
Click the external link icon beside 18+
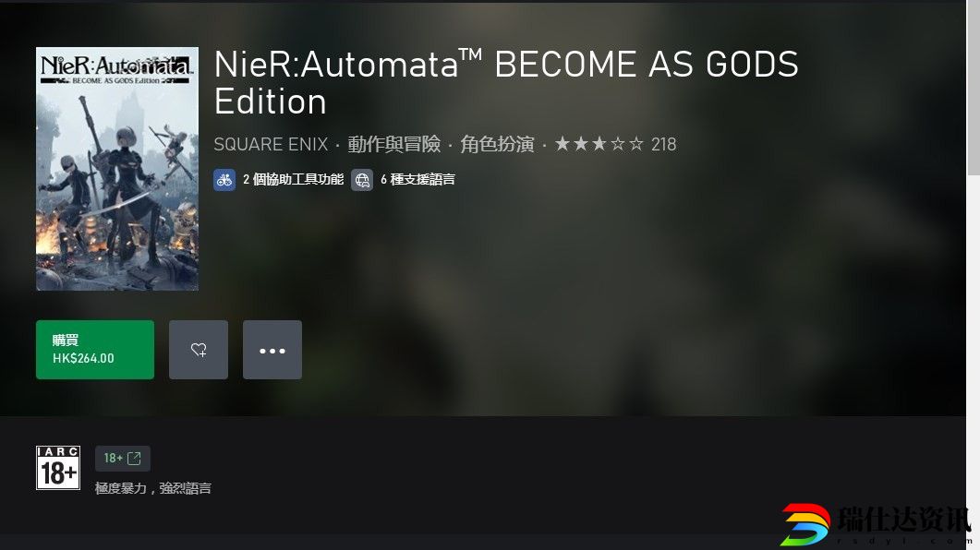[x=134, y=459]
